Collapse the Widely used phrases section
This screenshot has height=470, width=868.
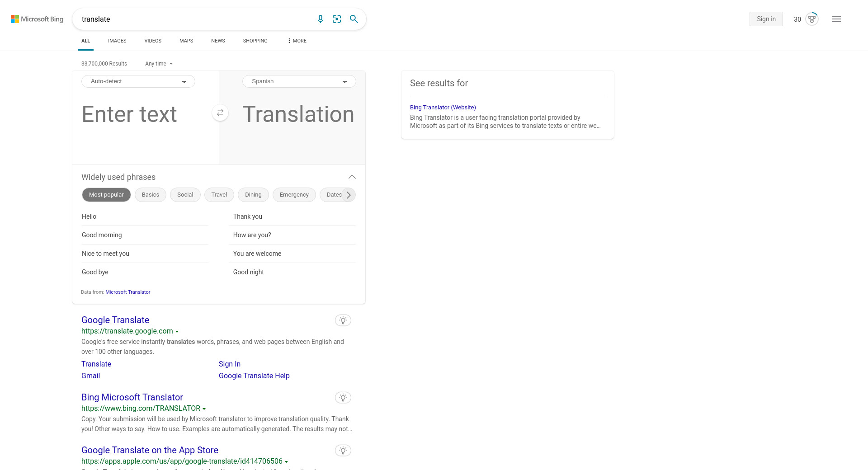352,177
